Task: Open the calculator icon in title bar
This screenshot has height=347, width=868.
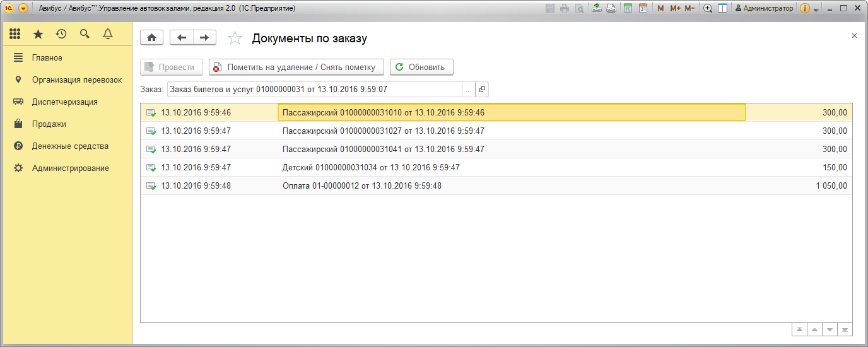Action: 628,8
